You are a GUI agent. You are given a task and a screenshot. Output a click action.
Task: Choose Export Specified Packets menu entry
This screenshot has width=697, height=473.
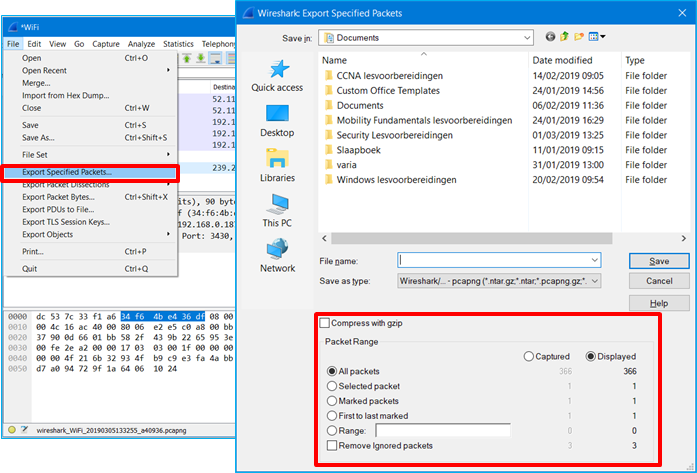point(91,172)
